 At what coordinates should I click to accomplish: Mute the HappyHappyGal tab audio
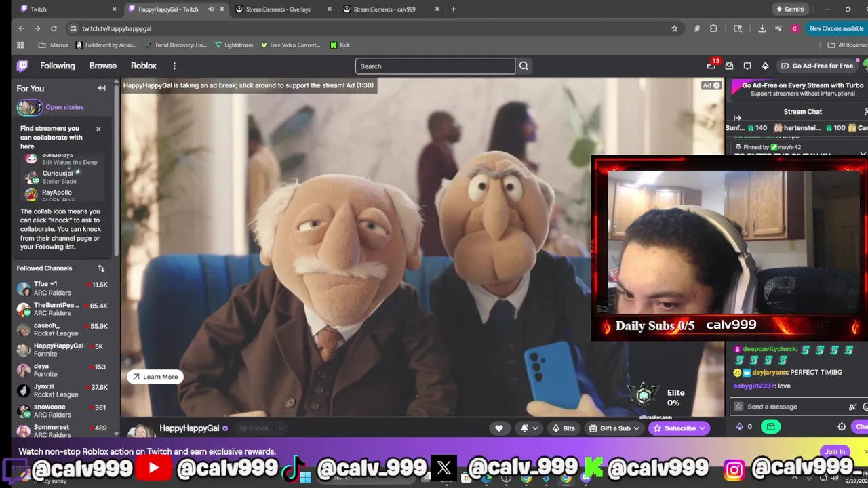211,9
